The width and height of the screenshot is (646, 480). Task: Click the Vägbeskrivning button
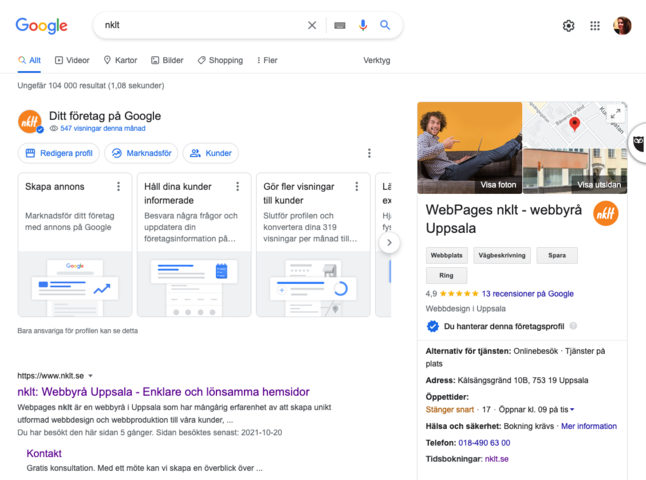[502, 255]
